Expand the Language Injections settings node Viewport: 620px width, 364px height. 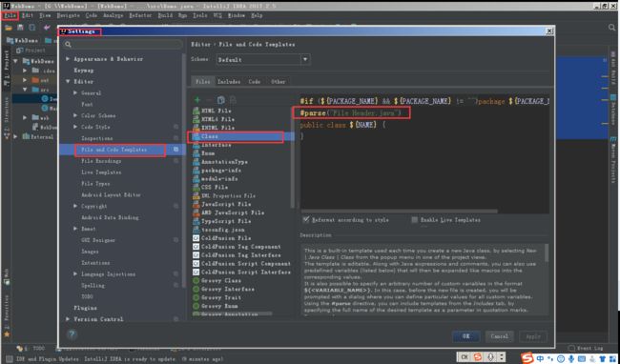75,274
